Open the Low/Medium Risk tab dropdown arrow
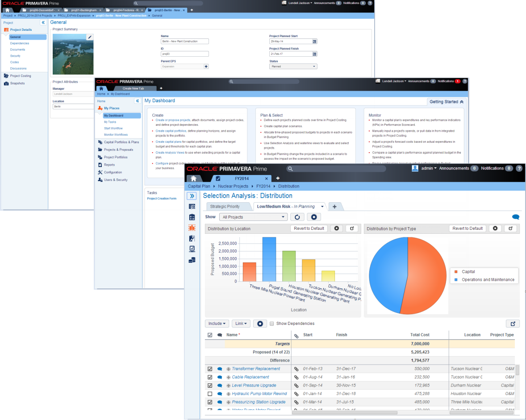Viewport: 526px width, 420px height. (322, 207)
